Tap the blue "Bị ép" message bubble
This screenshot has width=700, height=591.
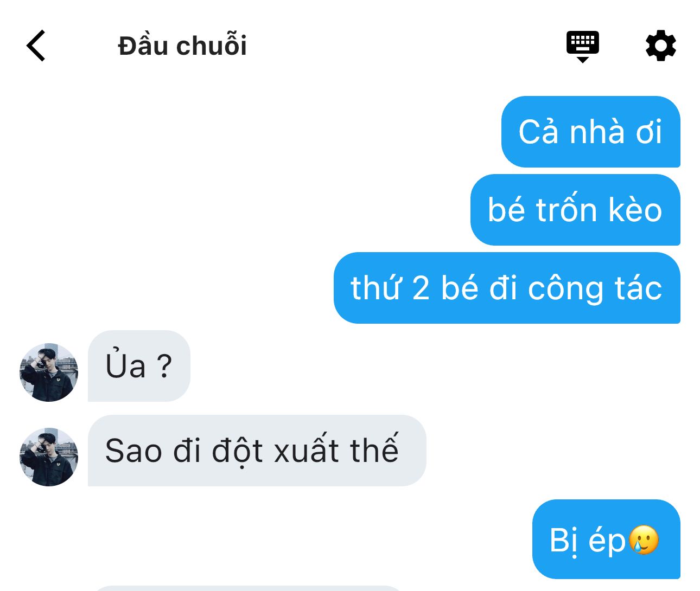606,539
